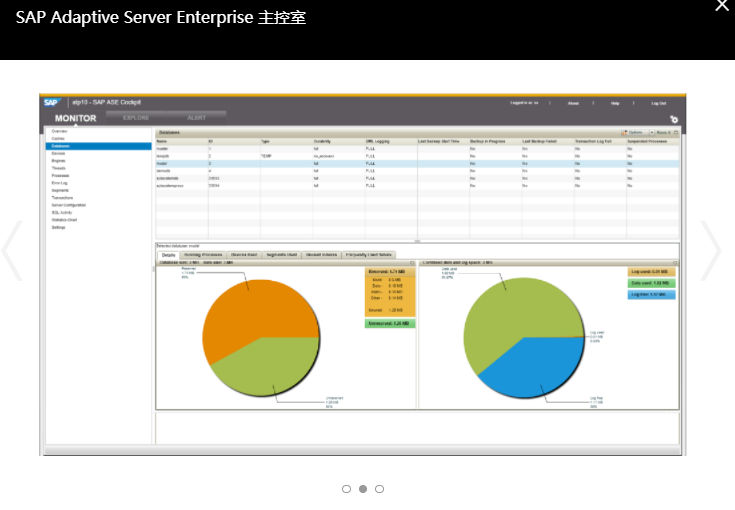Select the model database row
The width and height of the screenshot is (735, 510).
pos(417,164)
